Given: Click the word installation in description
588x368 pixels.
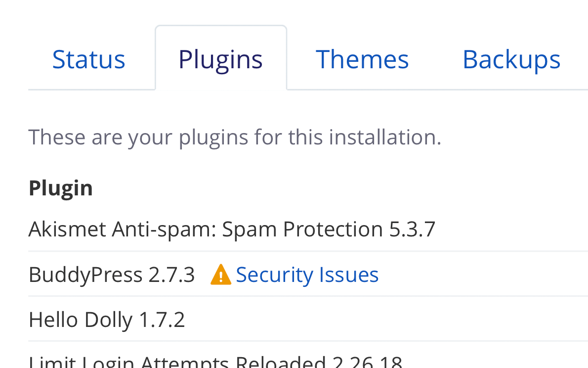Looking at the screenshot, I should pos(385,137).
